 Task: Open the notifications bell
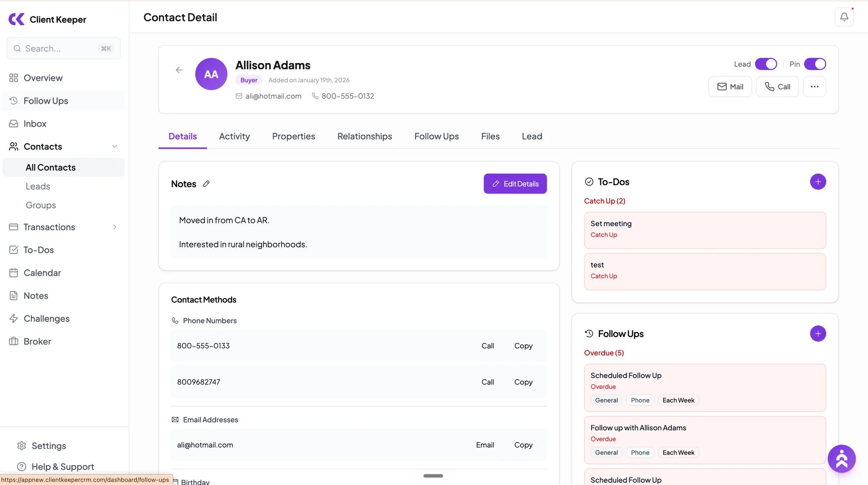click(x=844, y=17)
